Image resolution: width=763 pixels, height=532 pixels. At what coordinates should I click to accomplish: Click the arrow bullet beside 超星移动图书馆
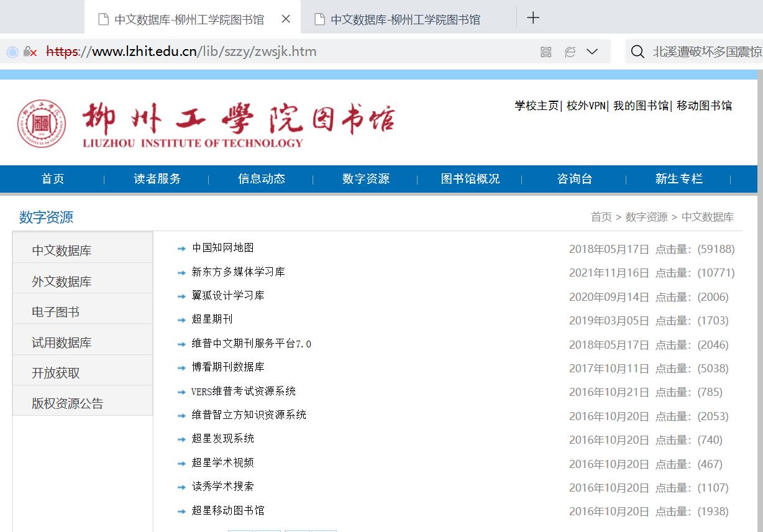tap(181, 511)
